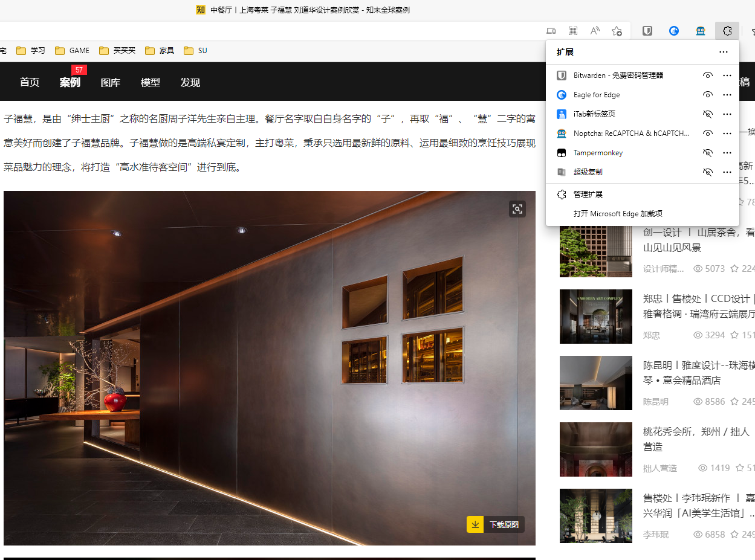755x560 pixels.
Task: Click the 山居茶舍 article thumbnail
Action: click(596, 251)
